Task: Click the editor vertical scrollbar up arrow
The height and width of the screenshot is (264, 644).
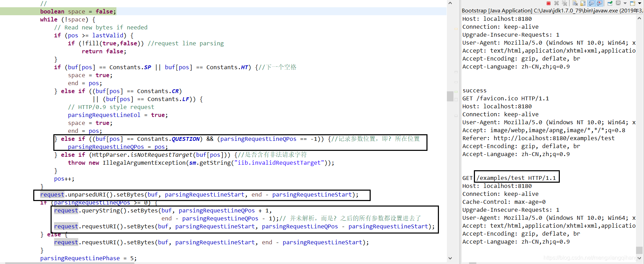Action: click(x=450, y=3)
